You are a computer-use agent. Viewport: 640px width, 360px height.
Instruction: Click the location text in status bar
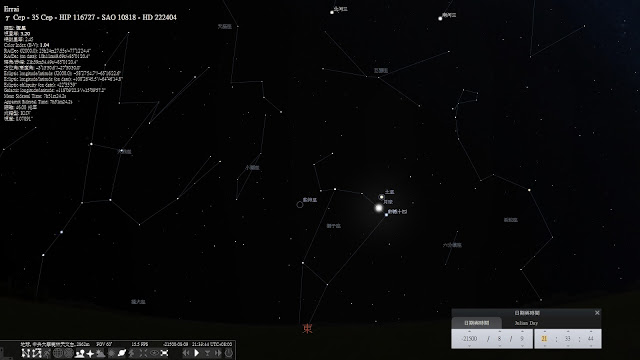pyautogui.click(x=55, y=344)
